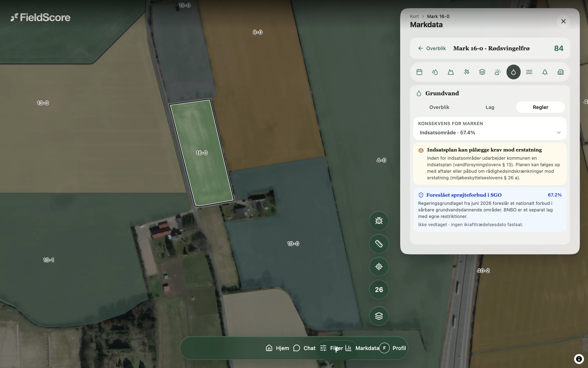
Task: Select field 40-2 on the map
Action: pos(483,271)
